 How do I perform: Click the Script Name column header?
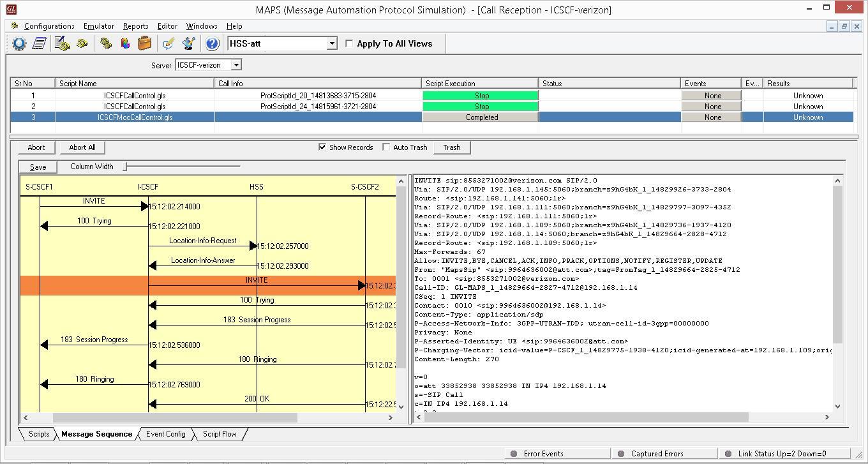(x=135, y=84)
